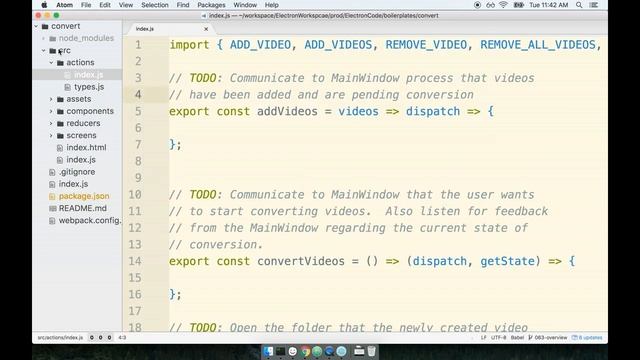640x360 pixels.
Task: Click the battery status icon
Action: (x=518, y=5)
